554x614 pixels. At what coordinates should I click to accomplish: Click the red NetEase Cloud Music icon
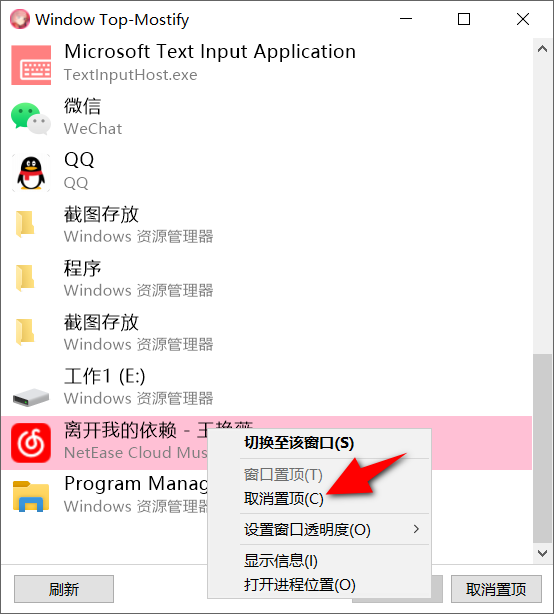pyautogui.click(x=31, y=443)
